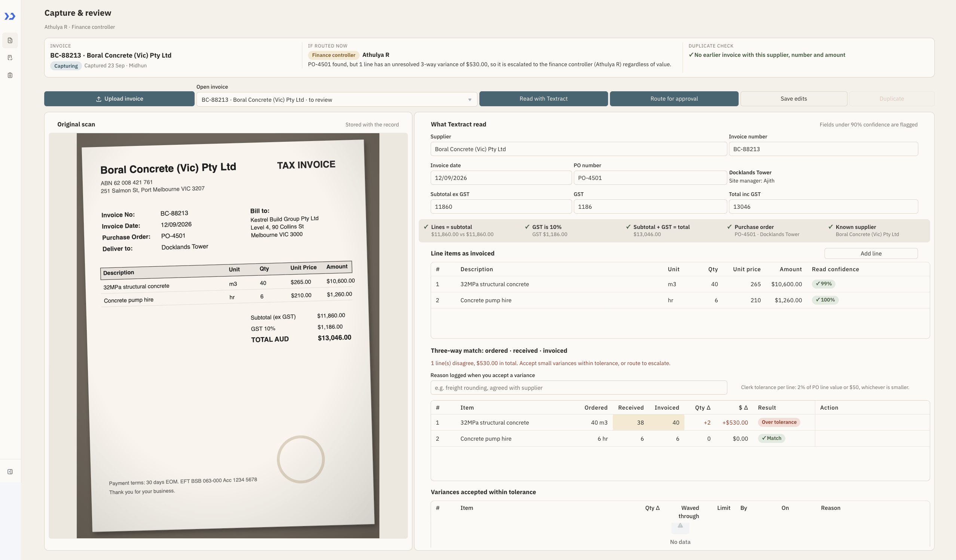
Task: Click the Capturing status badge
Action: coord(66,66)
